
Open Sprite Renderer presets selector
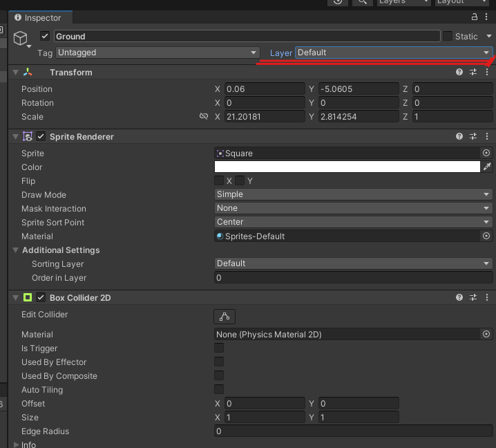[473, 136]
